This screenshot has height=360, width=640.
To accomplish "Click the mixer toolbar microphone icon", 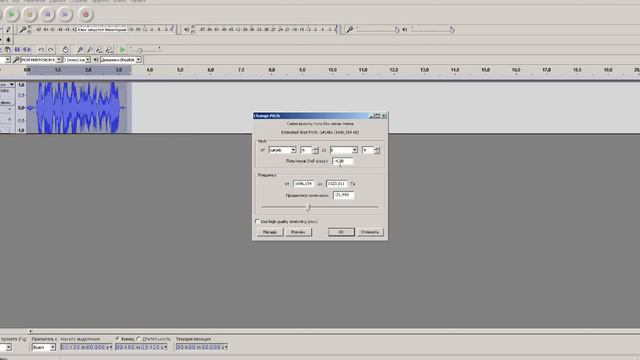I will 349,29.
